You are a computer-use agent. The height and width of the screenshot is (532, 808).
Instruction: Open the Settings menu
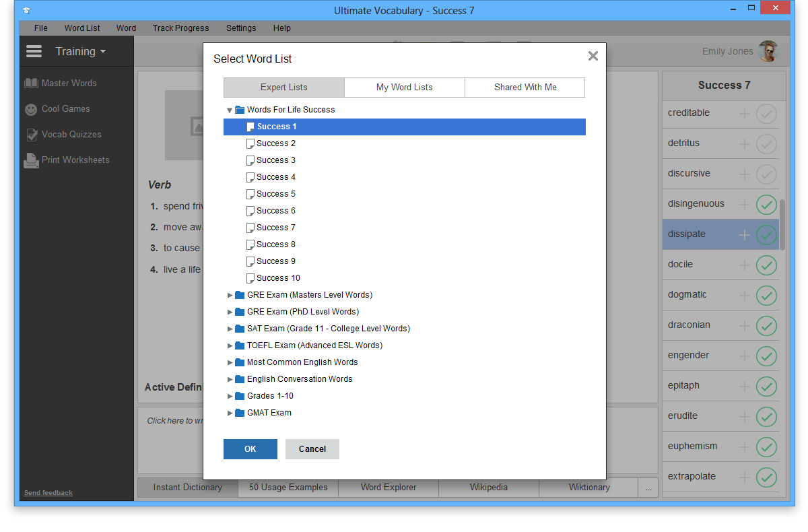tap(241, 28)
